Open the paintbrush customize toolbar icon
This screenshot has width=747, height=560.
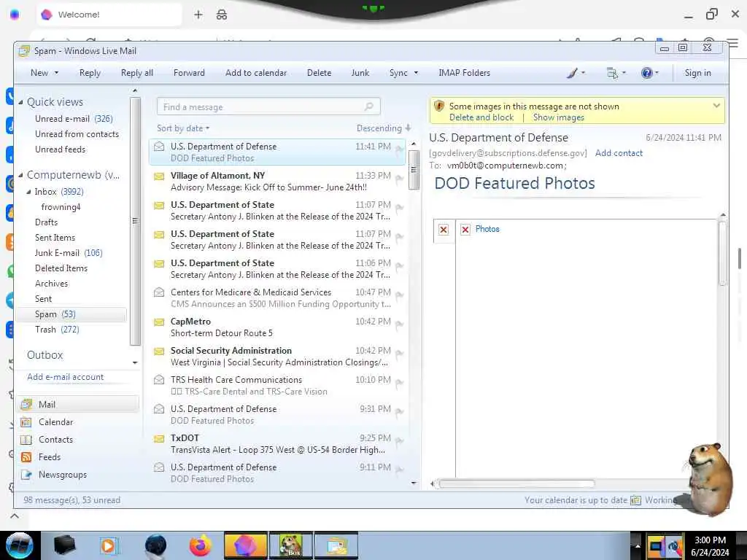tap(572, 73)
